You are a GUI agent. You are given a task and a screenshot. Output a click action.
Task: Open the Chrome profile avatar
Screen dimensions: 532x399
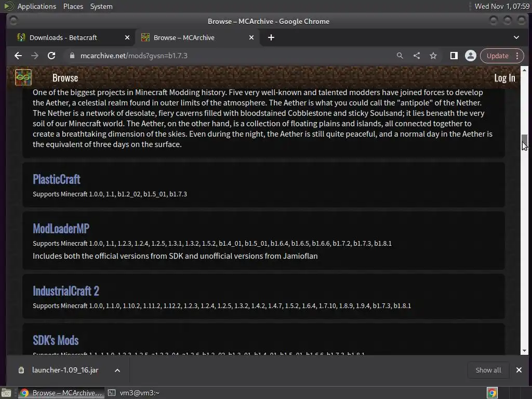pos(471,56)
